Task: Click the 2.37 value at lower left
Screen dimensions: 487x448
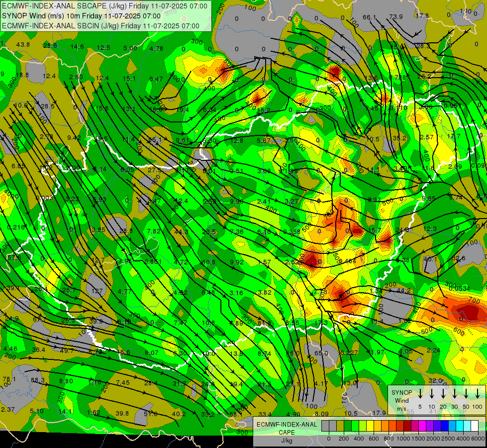Action: (8, 410)
